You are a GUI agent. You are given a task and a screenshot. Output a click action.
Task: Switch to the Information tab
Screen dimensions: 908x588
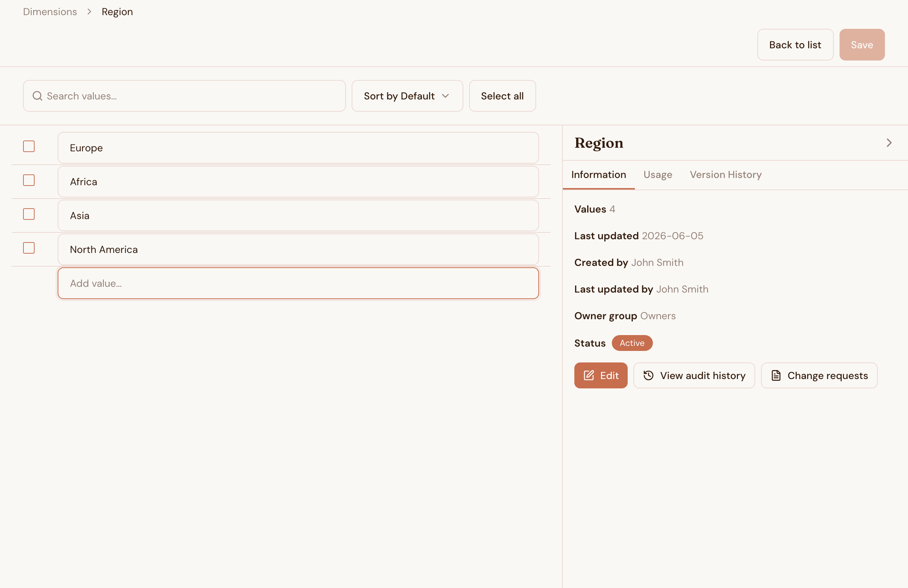(x=598, y=175)
